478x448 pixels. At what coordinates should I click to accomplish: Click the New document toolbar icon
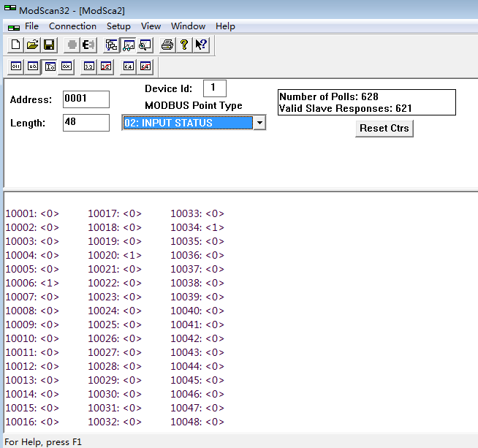[x=15, y=45]
